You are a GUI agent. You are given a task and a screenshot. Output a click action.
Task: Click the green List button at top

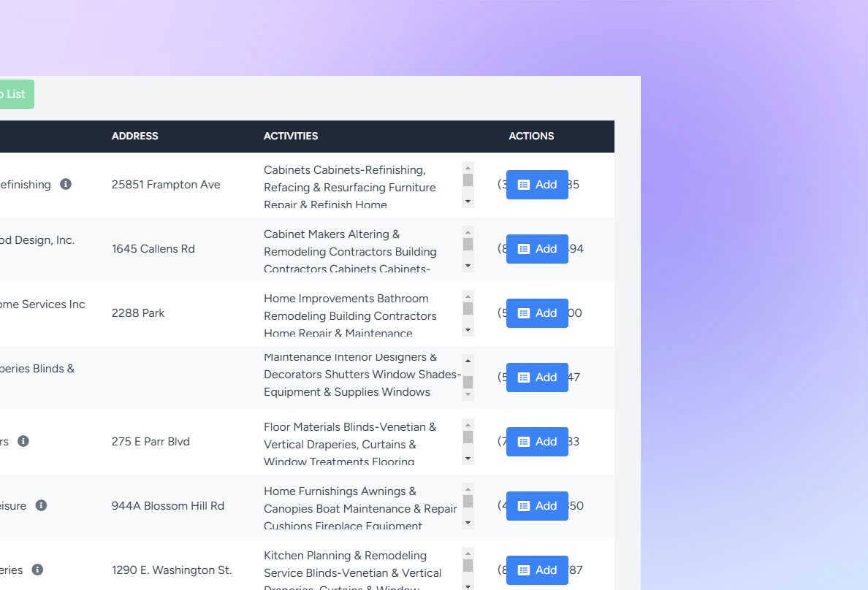15,94
